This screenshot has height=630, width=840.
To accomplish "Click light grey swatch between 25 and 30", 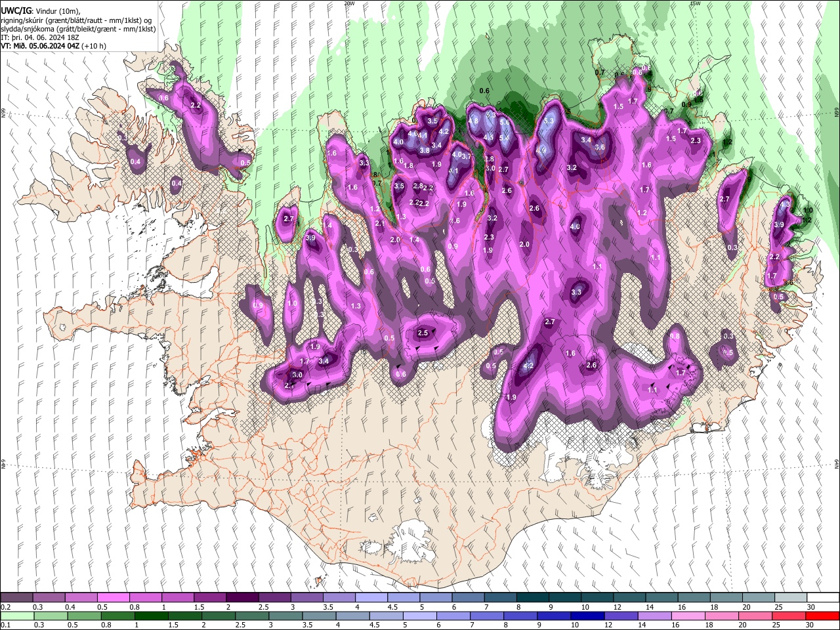I will click(x=790, y=598).
